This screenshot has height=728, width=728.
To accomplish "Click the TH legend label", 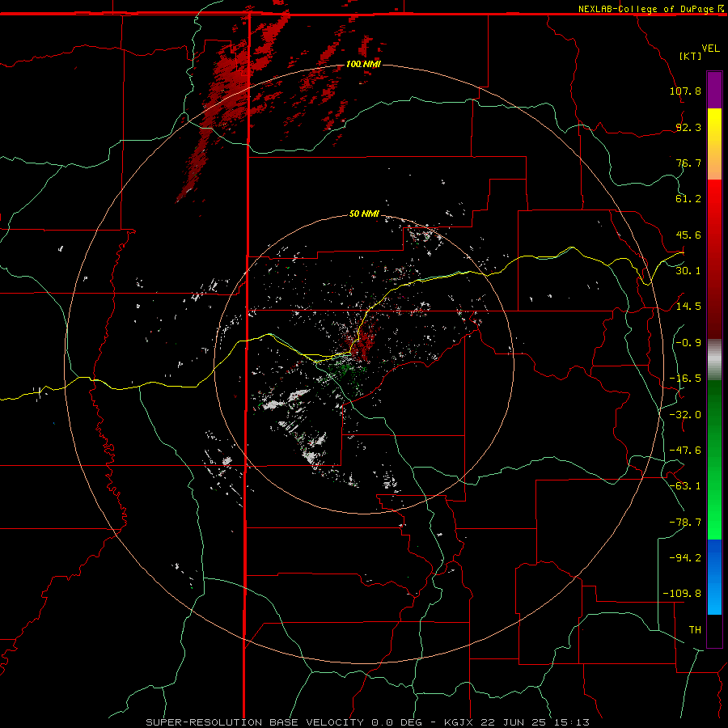I will (695, 629).
